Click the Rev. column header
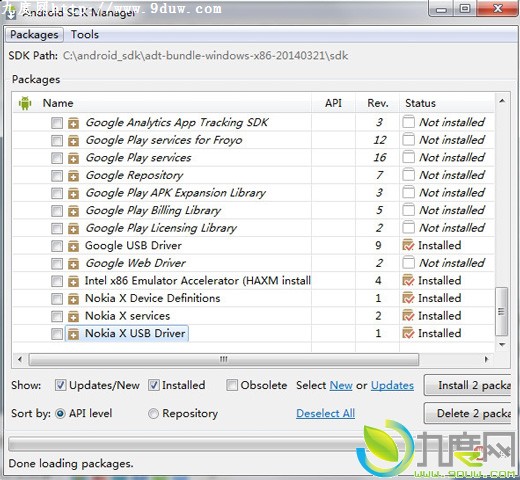The height and width of the screenshot is (480, 520). pyautogui.click(x=378, y=103)
